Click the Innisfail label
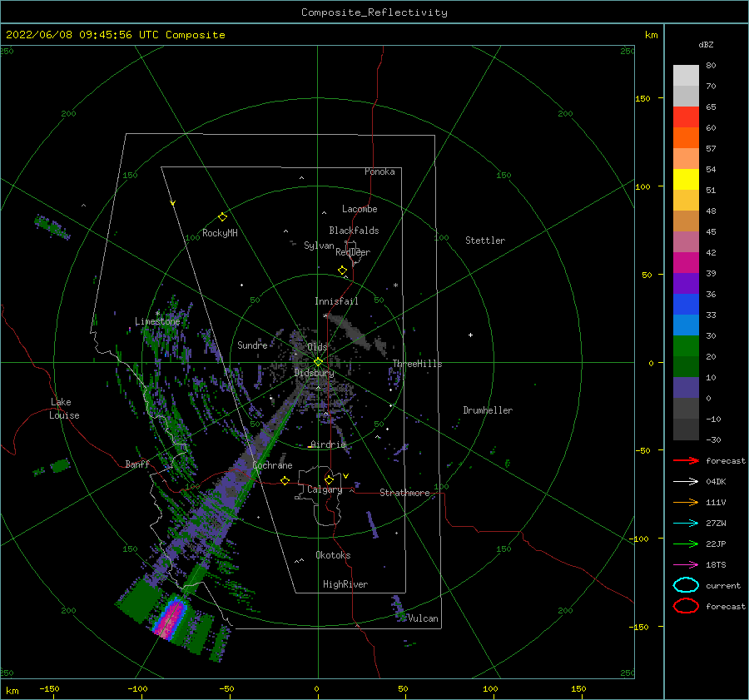 coord(336,301)
